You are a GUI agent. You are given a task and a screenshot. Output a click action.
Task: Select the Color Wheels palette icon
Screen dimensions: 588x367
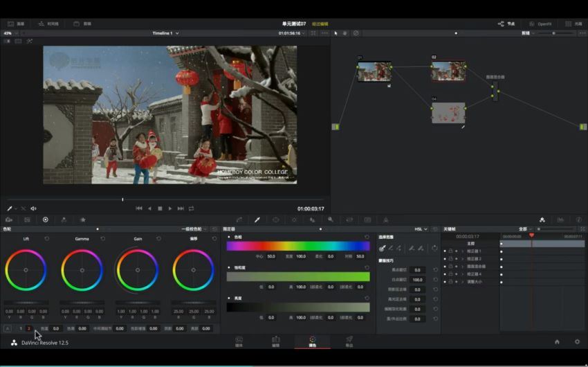coord(46,220)
